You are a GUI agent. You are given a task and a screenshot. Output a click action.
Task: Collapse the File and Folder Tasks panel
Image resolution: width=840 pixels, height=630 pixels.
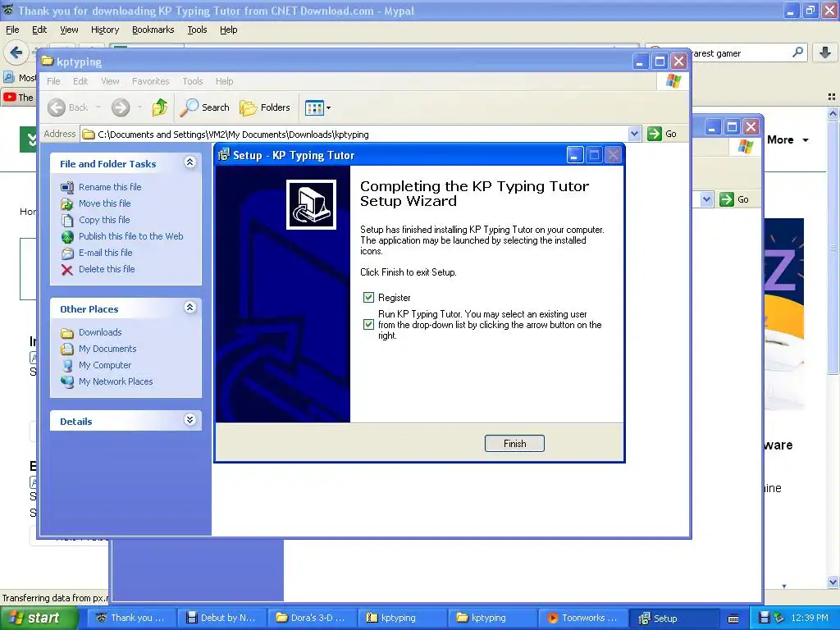[x=190, y=162]
